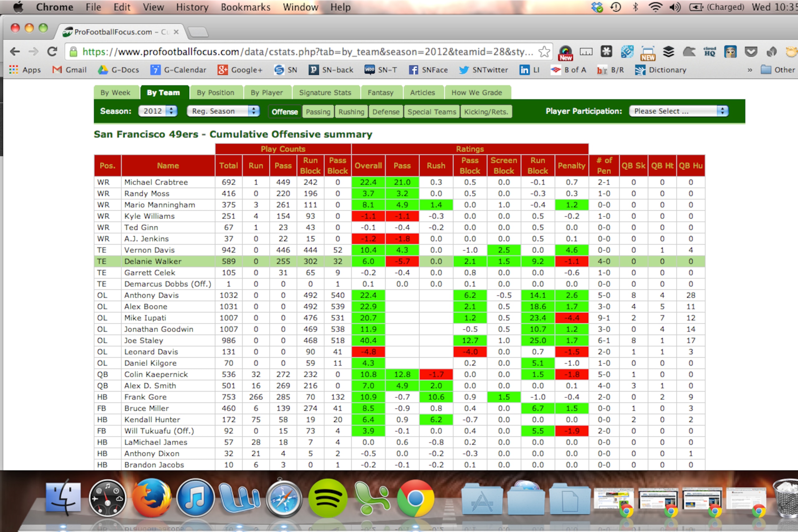Reload the page with refresh icon

tap(52, 51)
